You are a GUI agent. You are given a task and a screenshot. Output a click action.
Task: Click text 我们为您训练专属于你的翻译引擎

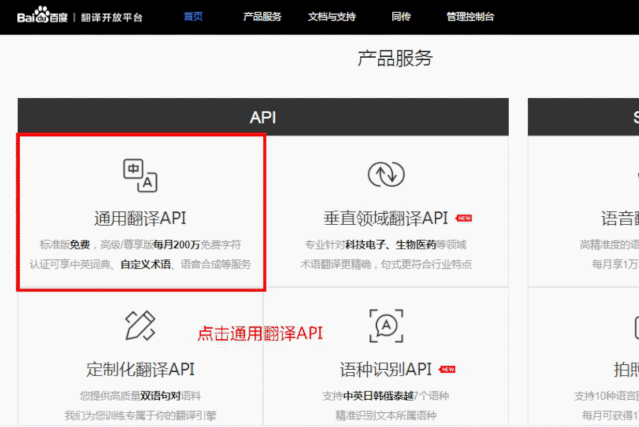click(140, 416)
